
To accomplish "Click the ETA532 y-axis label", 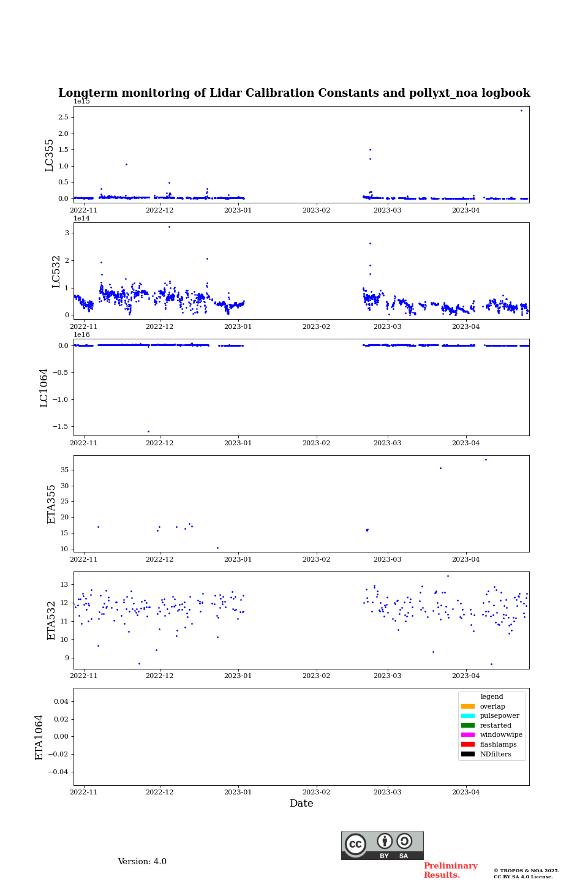I will (51, 620).
